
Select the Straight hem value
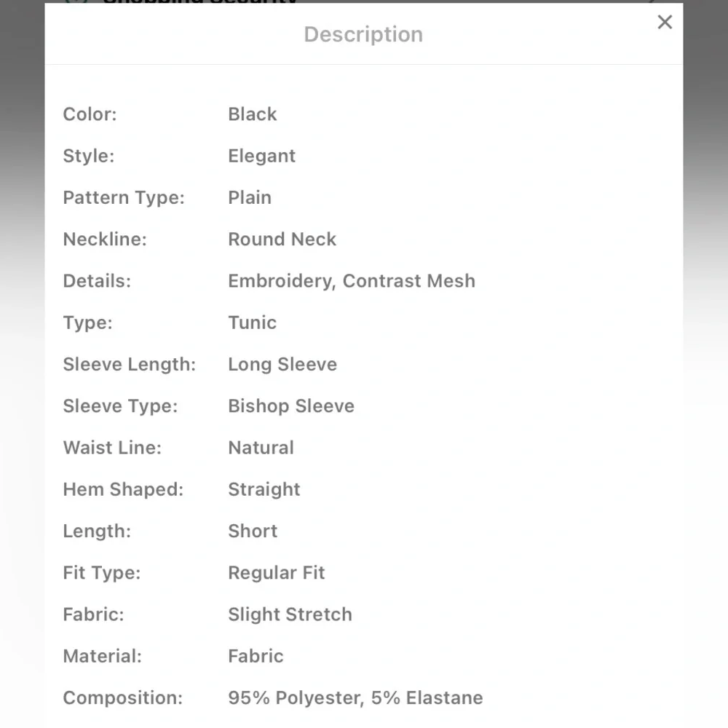[264, 489]
